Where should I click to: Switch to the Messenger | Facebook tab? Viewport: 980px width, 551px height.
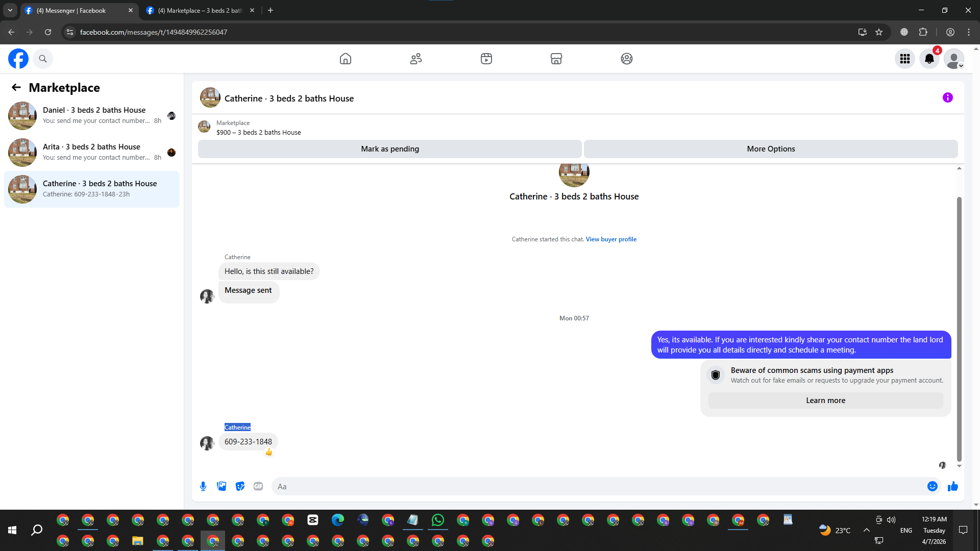point(79,10)
